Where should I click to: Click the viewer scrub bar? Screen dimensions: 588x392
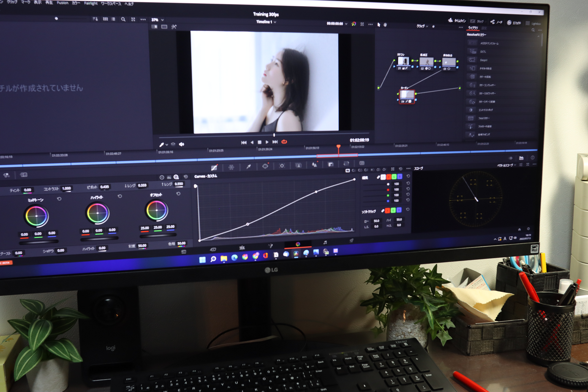[x=264, y=136]
